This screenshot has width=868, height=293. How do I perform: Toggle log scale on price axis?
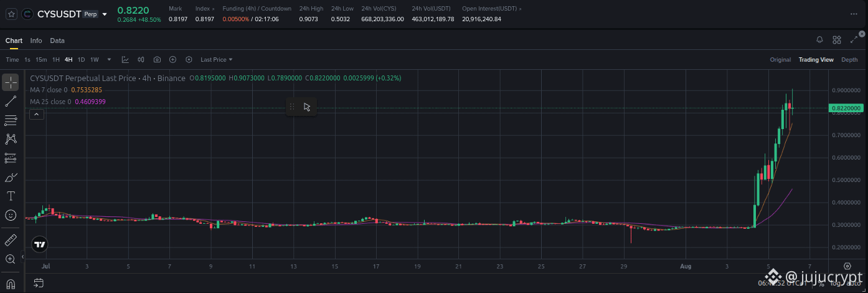tap(836, 283)
